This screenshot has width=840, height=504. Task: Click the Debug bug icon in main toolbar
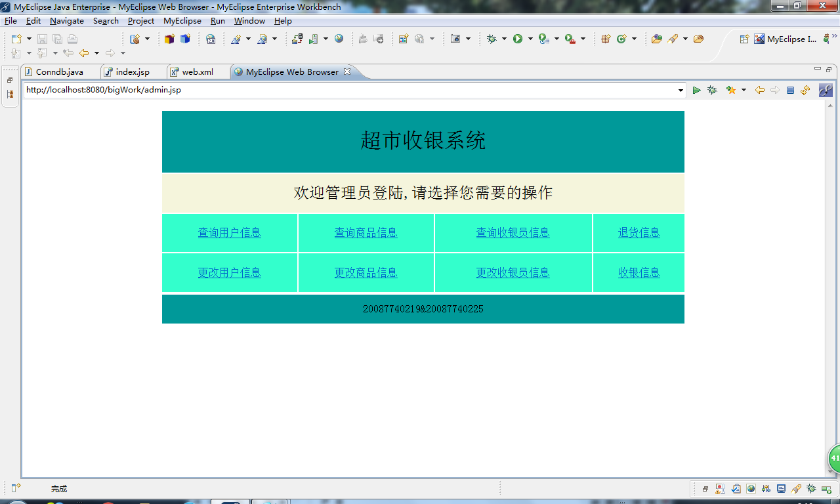point(492,39)
